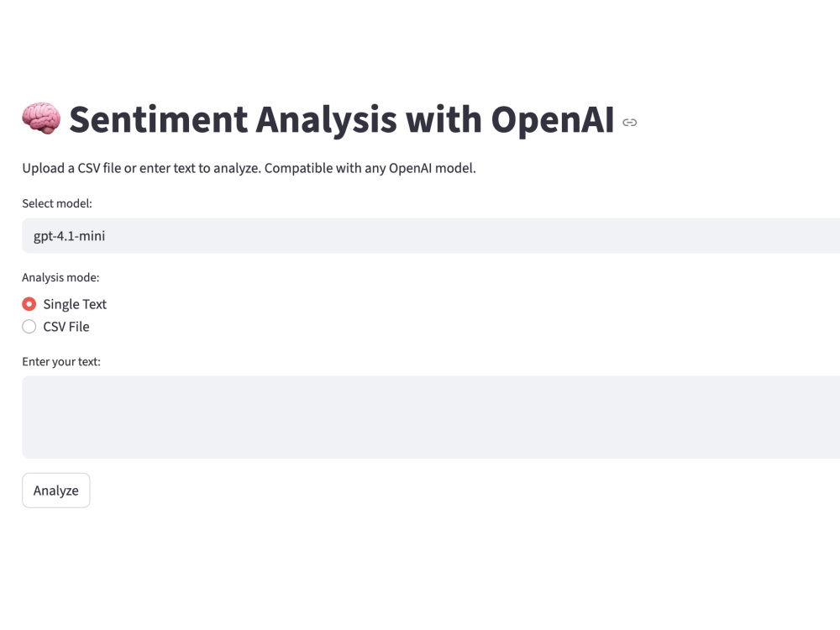Select the CSV File radio button
Image resolution: width=840 pixels, height=630 pixels.
click(x=29, y=326)
